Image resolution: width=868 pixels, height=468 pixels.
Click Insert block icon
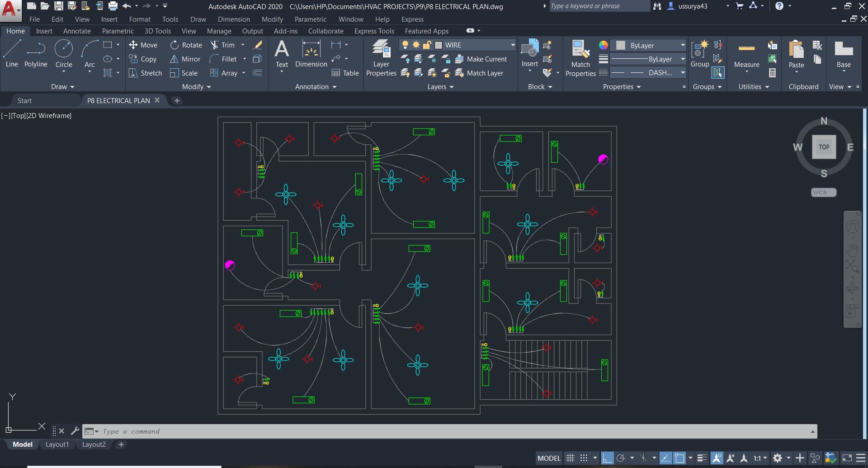coord(530,53)
